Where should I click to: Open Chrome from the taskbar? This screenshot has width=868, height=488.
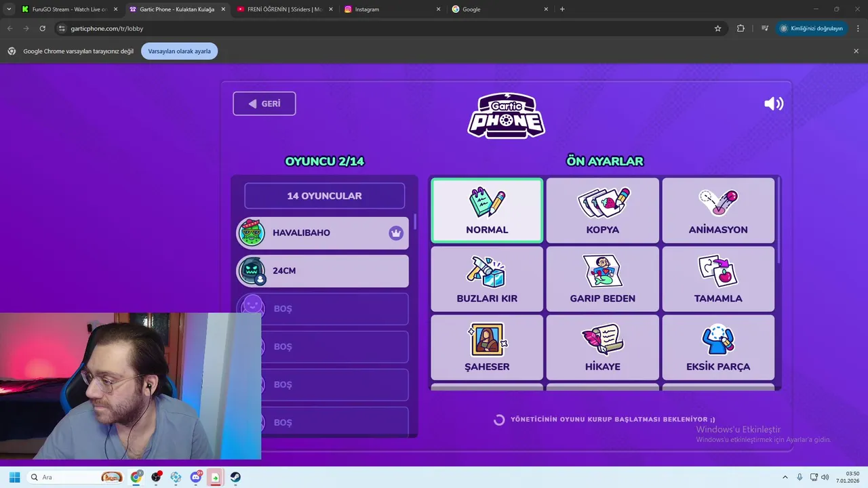click(137, 477)
